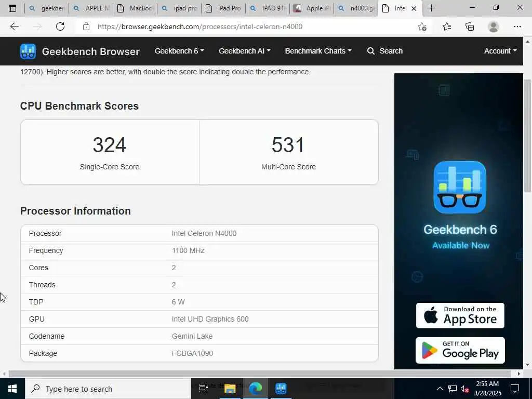Switch to the MacBook tab

tap(135, 8)
